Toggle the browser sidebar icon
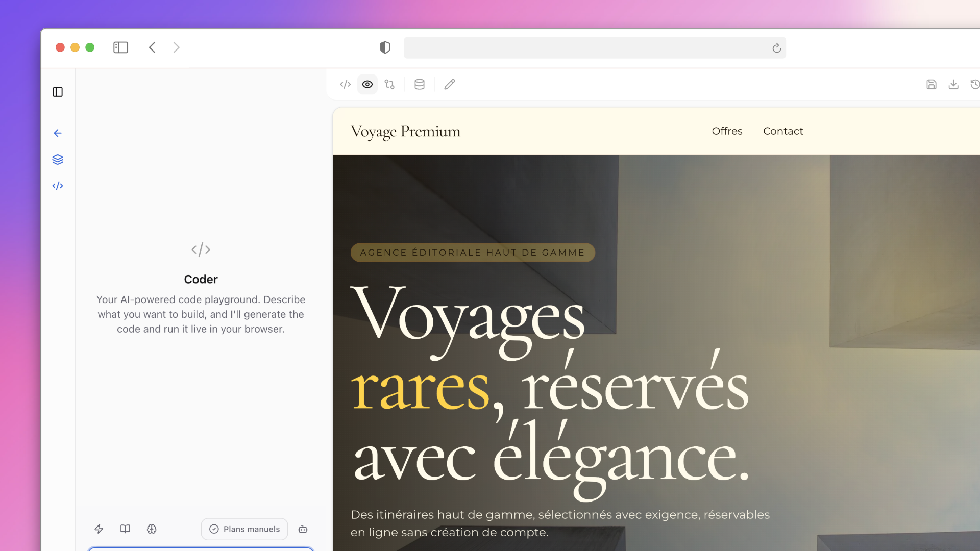Image resolution: width=980 pixels, height=551 pixels. click(x=120, y=47)
